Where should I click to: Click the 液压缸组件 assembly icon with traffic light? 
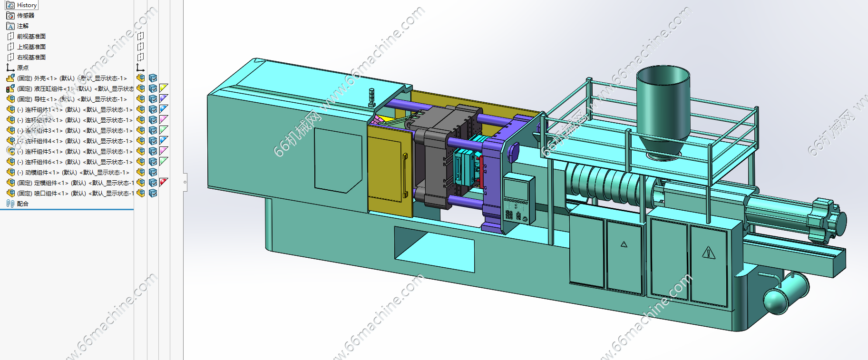(x=10, y=88)
